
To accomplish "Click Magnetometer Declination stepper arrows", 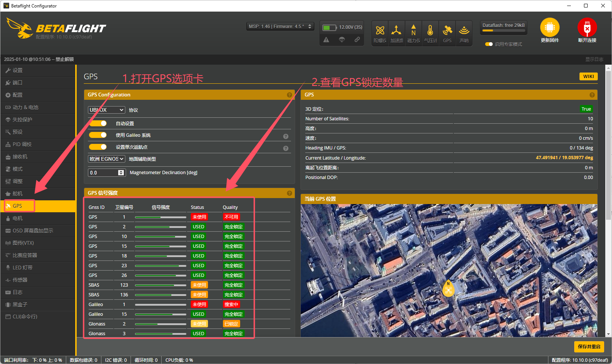I will coord(121,173).
